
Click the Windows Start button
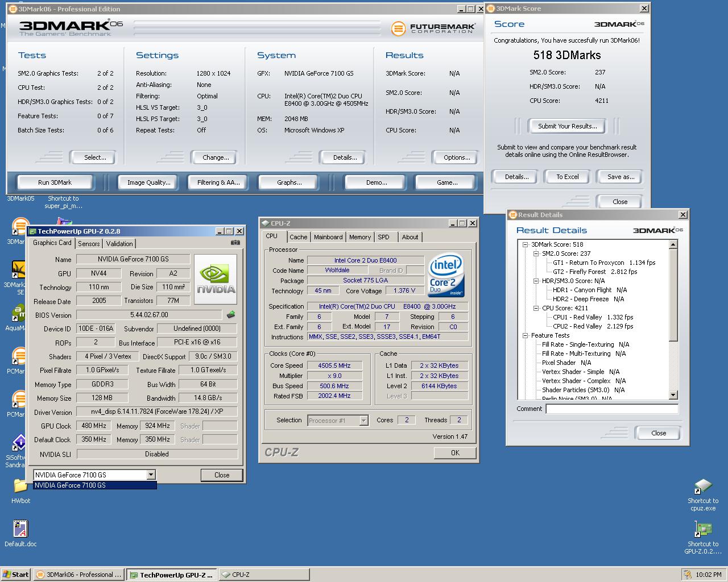[x=15, y=575]
